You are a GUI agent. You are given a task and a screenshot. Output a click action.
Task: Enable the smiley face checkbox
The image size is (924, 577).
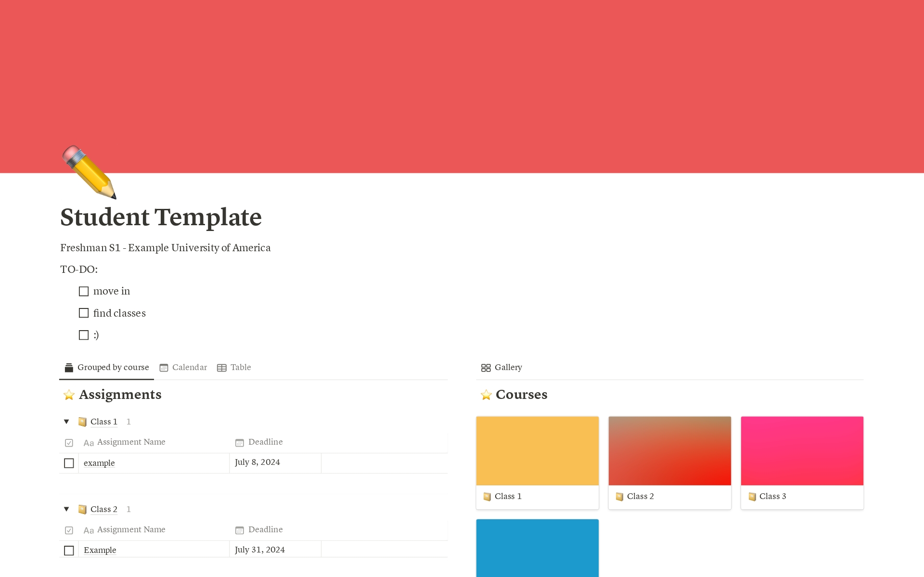[84, 334]
